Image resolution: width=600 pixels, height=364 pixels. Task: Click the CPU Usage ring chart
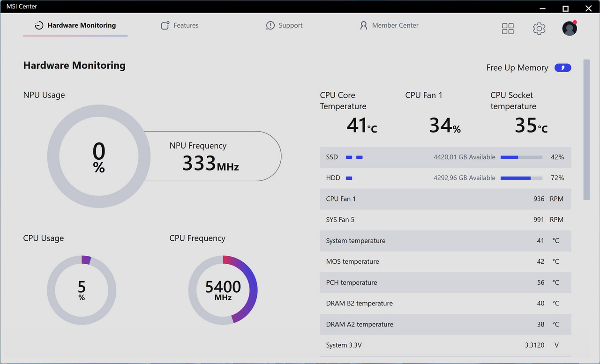coord(82,290)
